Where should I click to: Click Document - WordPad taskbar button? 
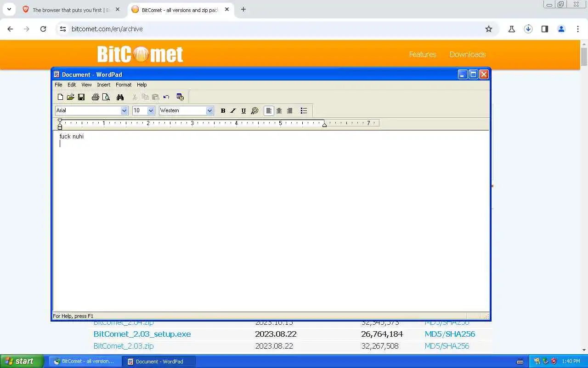pyautogui.click(x=159, y=361)
